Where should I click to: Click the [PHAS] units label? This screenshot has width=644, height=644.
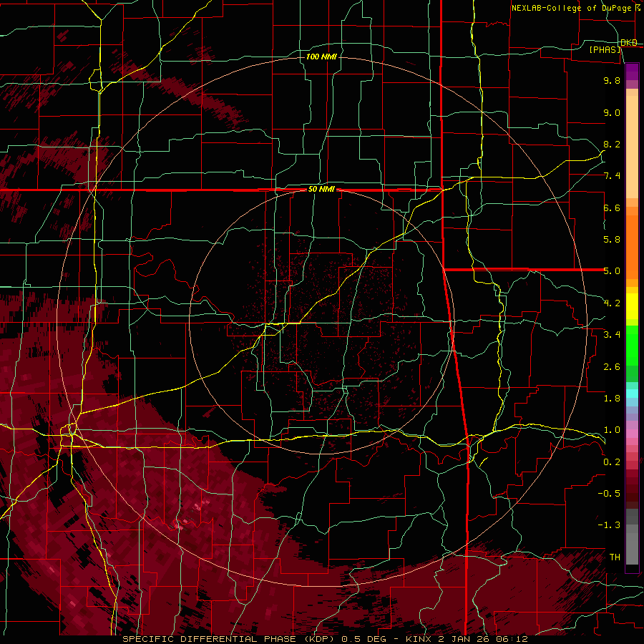click(605, 49)
